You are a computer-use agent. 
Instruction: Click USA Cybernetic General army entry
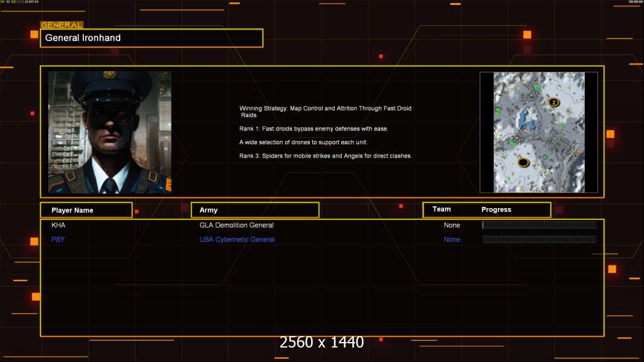pyautogui.click(x=237, y=240)
